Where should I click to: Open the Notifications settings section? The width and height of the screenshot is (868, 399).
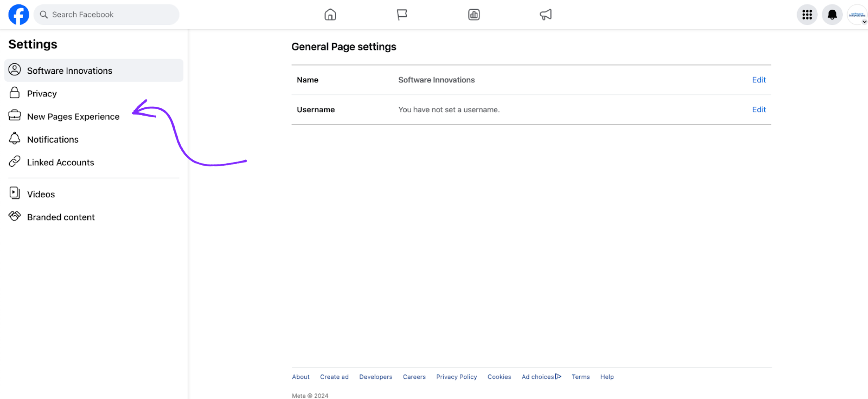94,139
